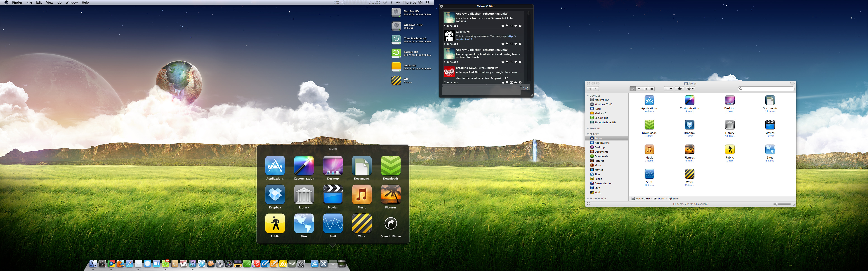Screen dimensions: 868x271
Task: Expand the SEARCH FOR section in Finder sidebar
Action: coord(588,199)
